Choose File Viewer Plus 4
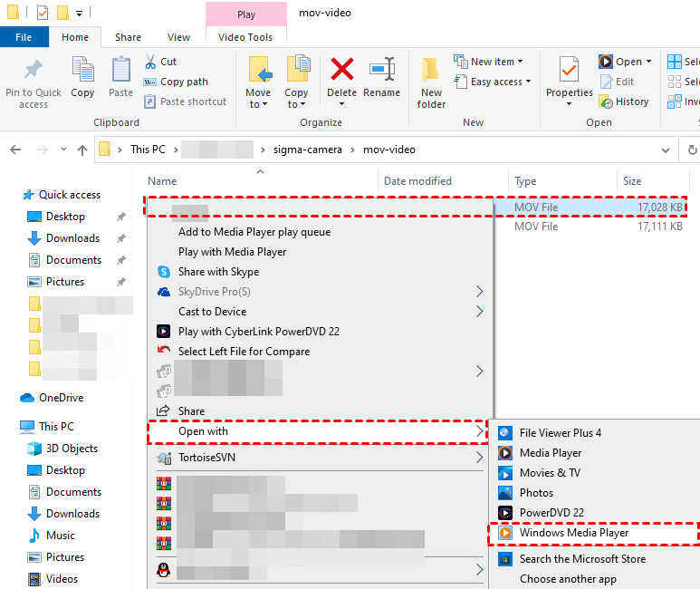 pos(561,433)
